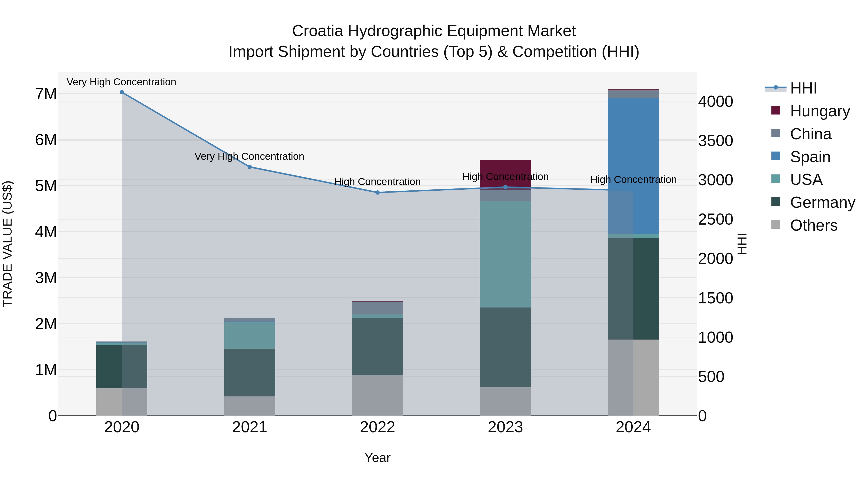Click the 2500 tick on HHI axis

click(716, 219)
